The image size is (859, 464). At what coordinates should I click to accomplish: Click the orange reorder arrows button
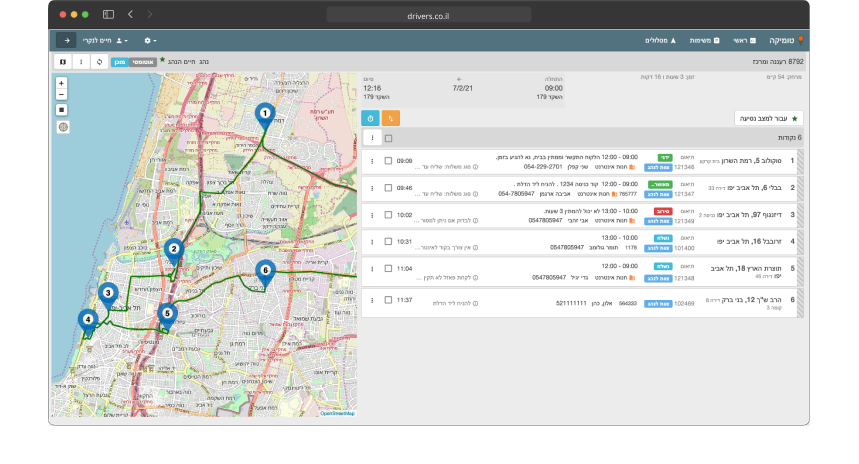[391, 118]
